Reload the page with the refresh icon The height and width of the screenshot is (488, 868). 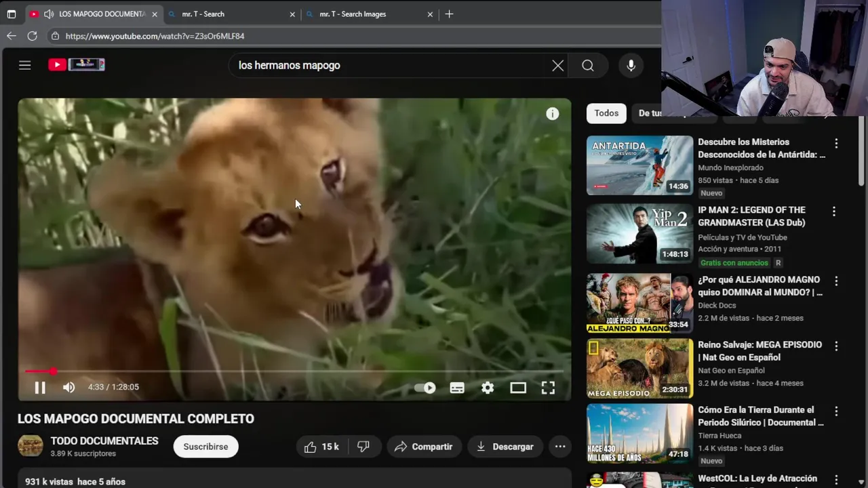pos(32,36)
